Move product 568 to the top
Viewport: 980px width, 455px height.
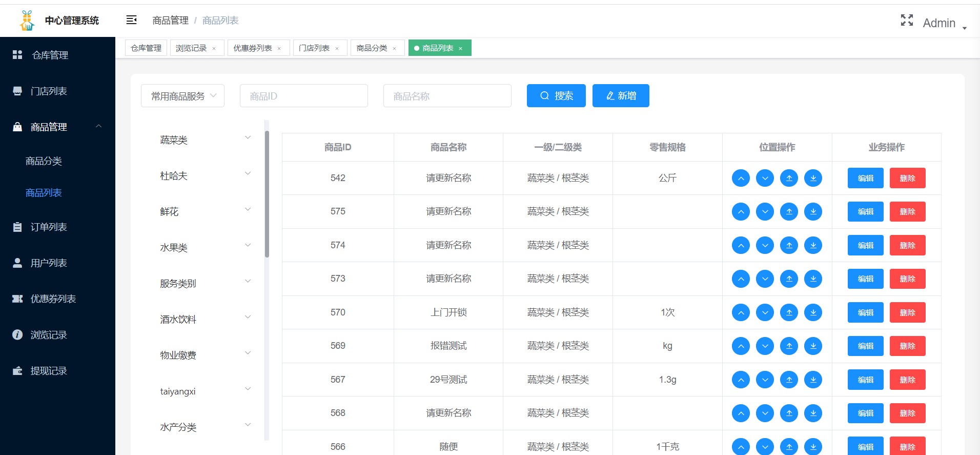pos(789,413)
